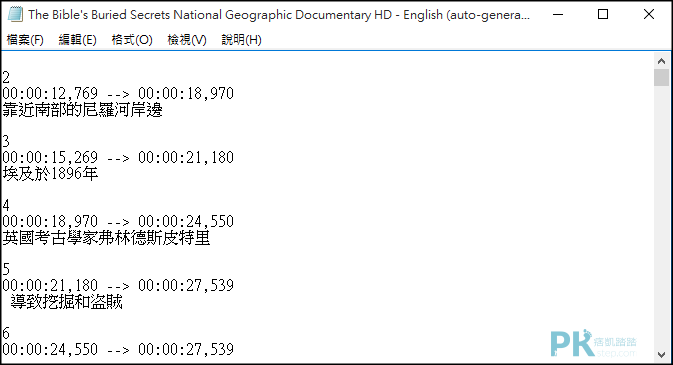This screenshot has height=365, width=673.
Task: Click the vertical scrollbar thumb
Action: pyautogui.click(x=661, y=78)
